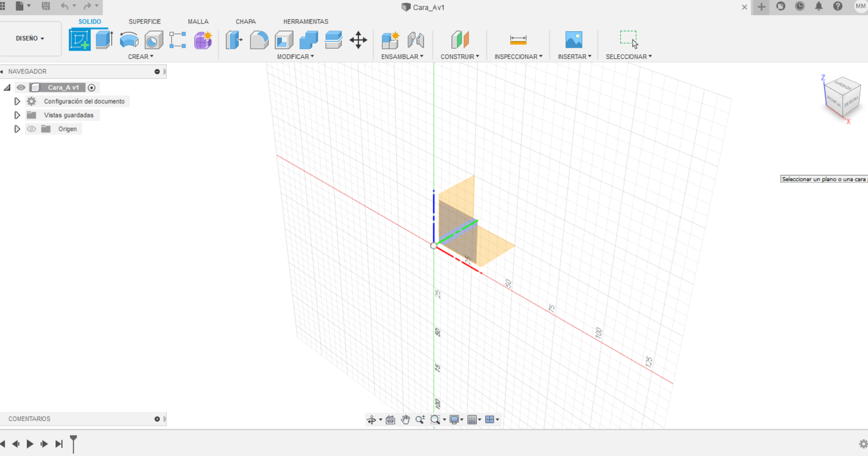This screenshot has height=456, width=868.
Task: Undo the last action
Action: [64, 6]
